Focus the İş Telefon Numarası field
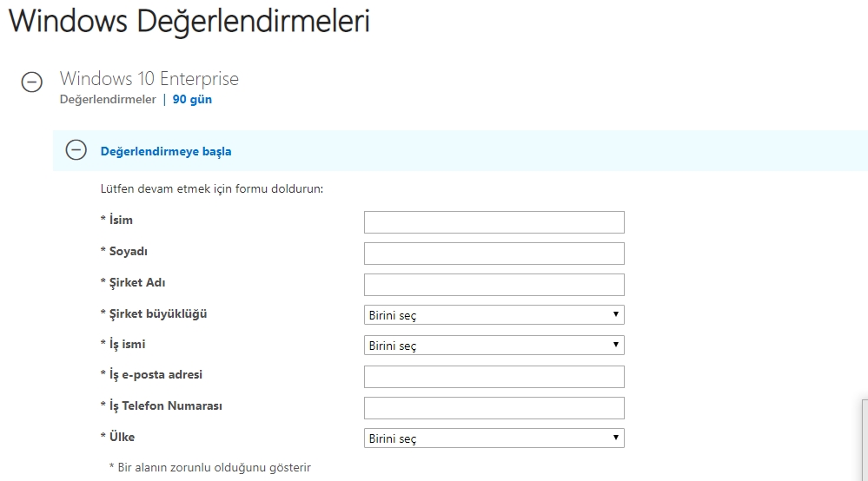The image size is (868, 481). (494, 408)
